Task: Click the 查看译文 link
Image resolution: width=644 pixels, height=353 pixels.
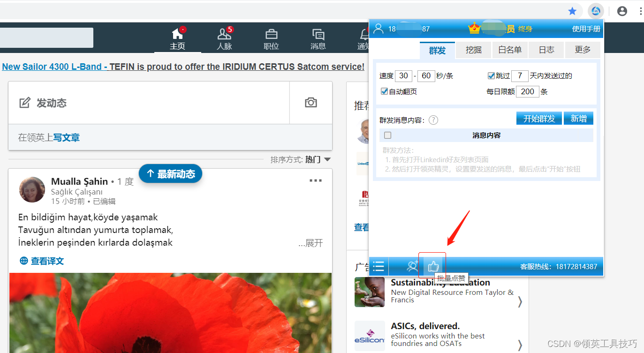Action: tap(47, 261)
